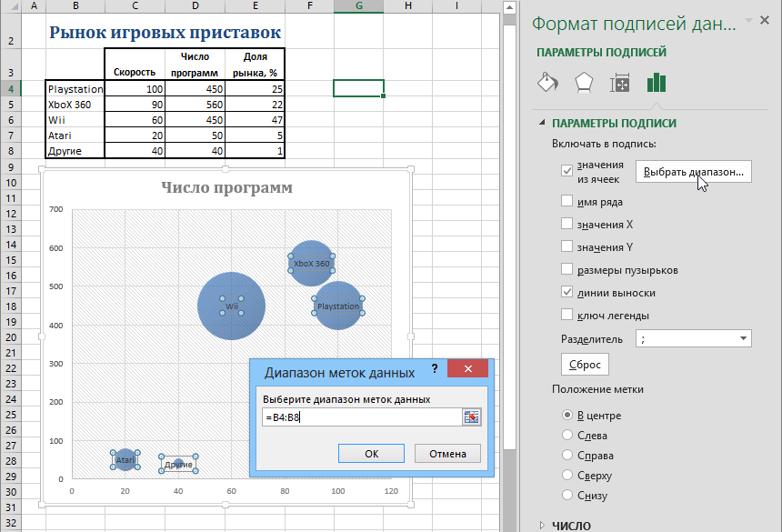This screenshot has width=782, height=532.
Task: Select the Wii bubble data label
Action: coord(232,306)
